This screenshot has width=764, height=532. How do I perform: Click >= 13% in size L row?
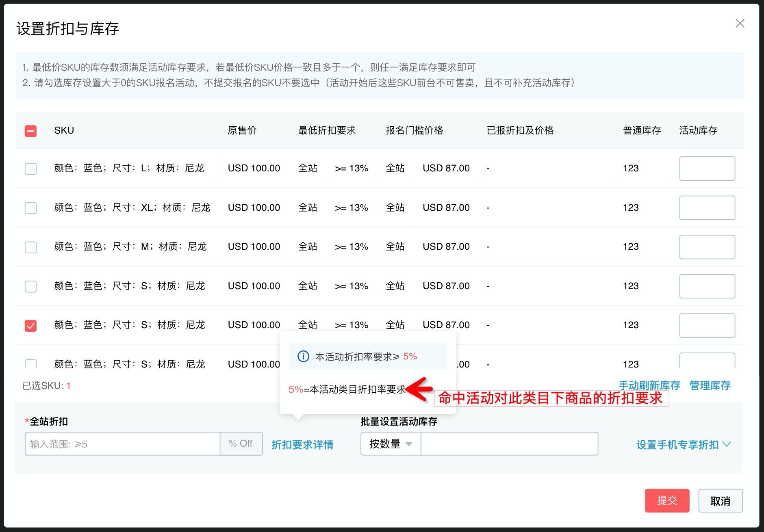(352, 168)
